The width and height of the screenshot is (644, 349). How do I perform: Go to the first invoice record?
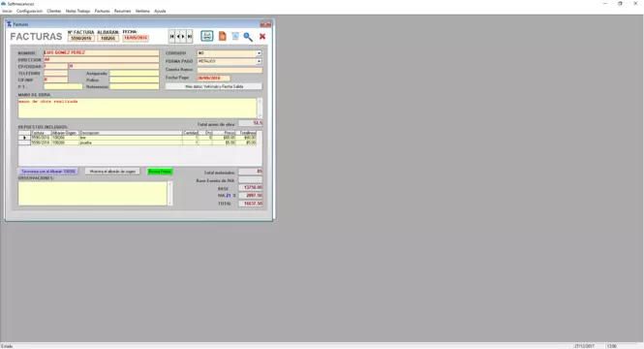(171, 37)
